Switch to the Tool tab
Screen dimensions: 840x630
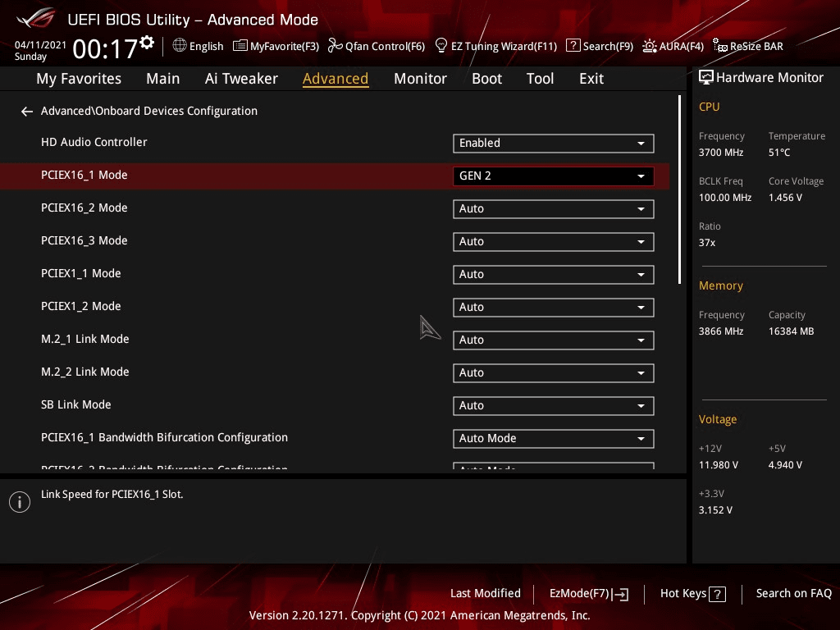click(x=540, y=79)
